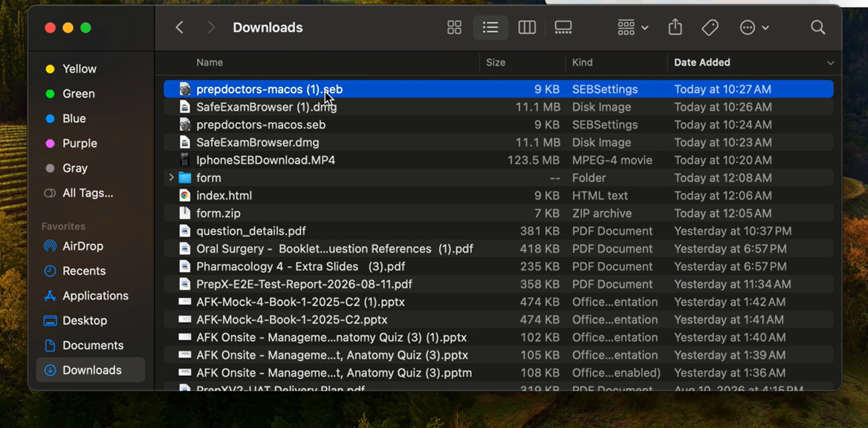Click the Downloads window title
The width and height of the screenshot is (868, 428).
(268, 27)
